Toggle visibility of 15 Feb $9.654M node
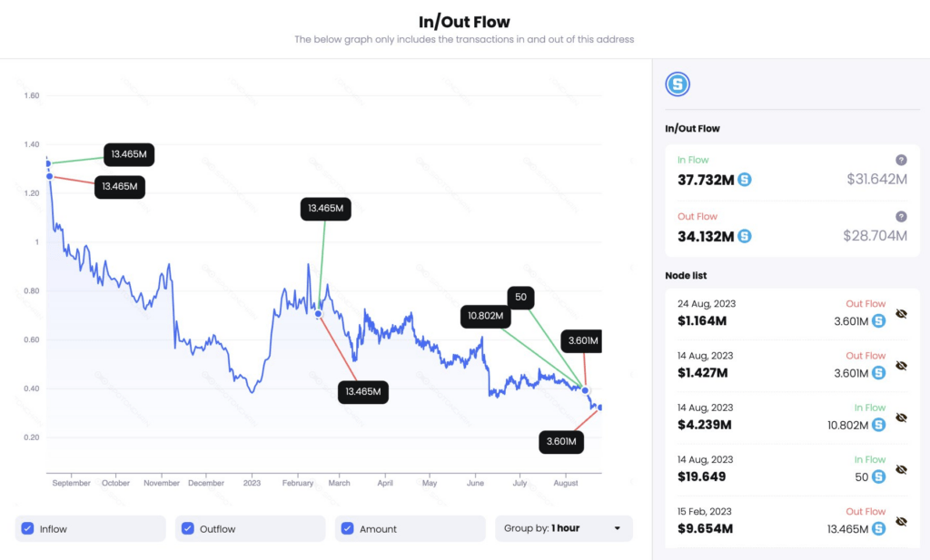This screenshot has width=930, height=560. click(901, 521)
